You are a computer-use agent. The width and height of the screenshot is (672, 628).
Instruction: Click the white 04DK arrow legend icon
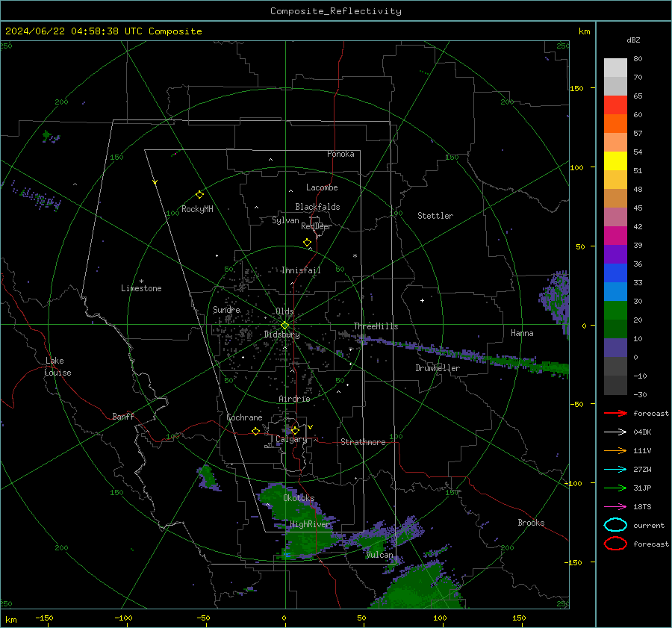click(x=615, y=432)
